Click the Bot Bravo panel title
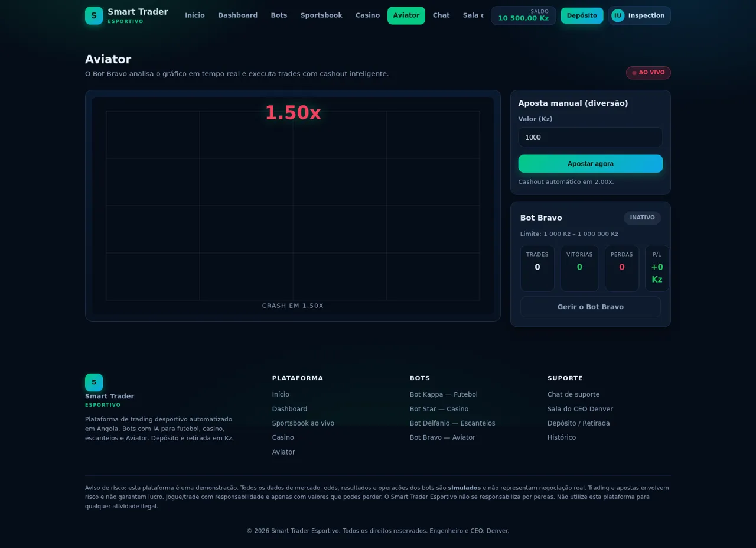This screenshot has width=756, height=548. tap(541, 218)
